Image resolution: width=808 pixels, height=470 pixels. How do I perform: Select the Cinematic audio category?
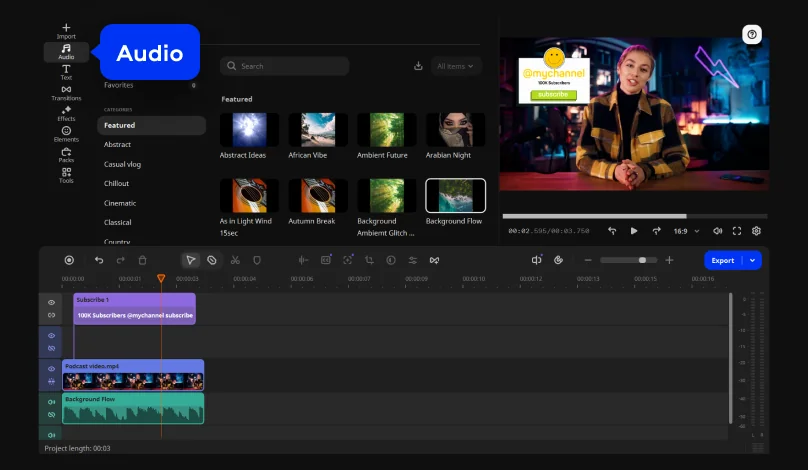click(x=120, y=203)
